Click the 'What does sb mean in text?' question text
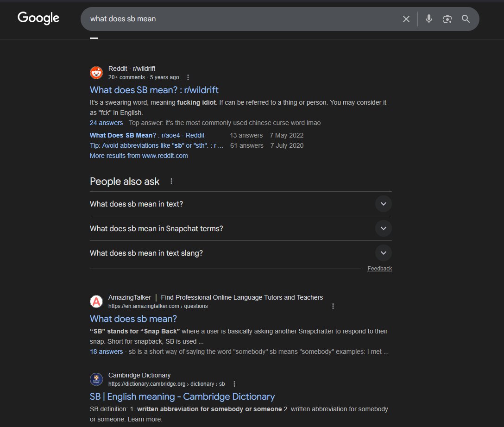The width and height of the screenshot is (504, 427). [x=136, y=204]
